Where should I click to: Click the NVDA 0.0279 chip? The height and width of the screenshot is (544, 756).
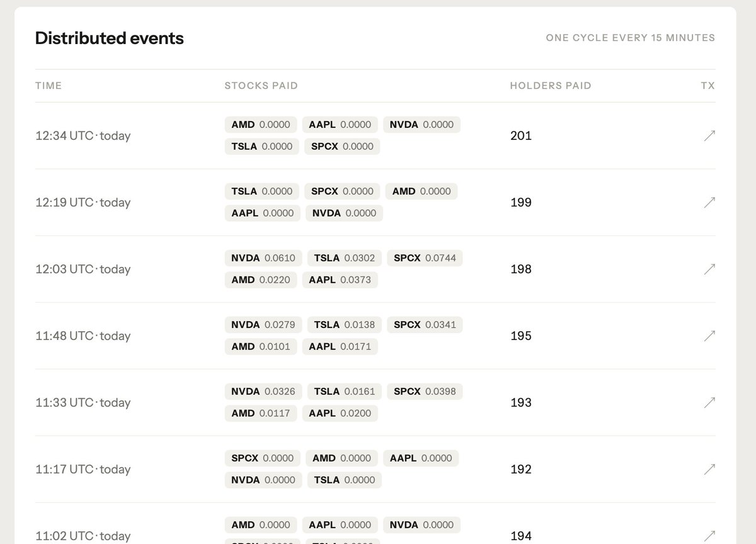click(x=263, y=325)
